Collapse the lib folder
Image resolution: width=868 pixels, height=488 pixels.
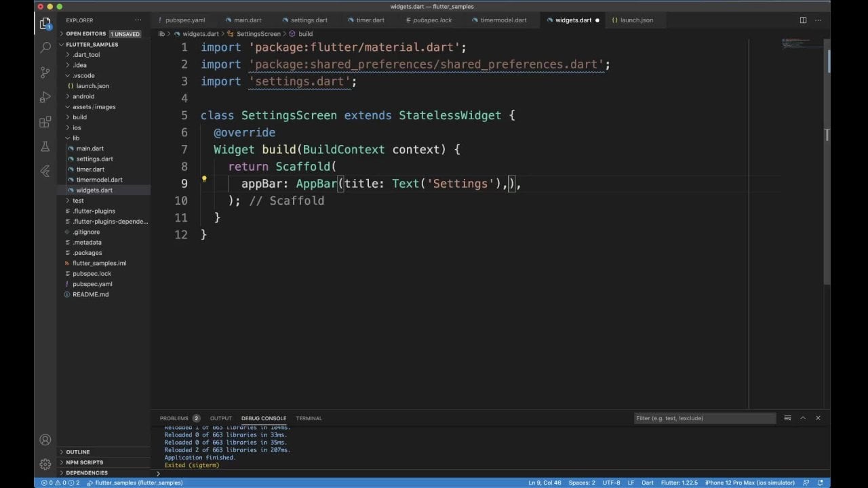click(x=75, y=138)
